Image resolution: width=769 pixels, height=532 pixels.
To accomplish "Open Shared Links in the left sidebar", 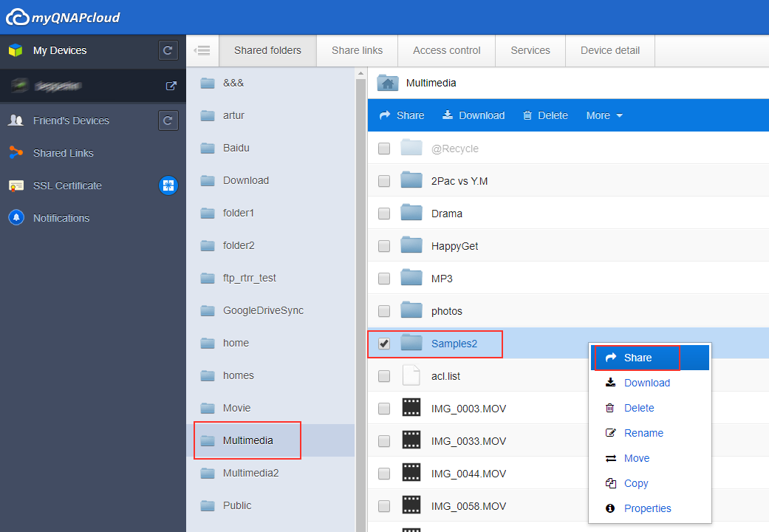I will click(63, 153).
